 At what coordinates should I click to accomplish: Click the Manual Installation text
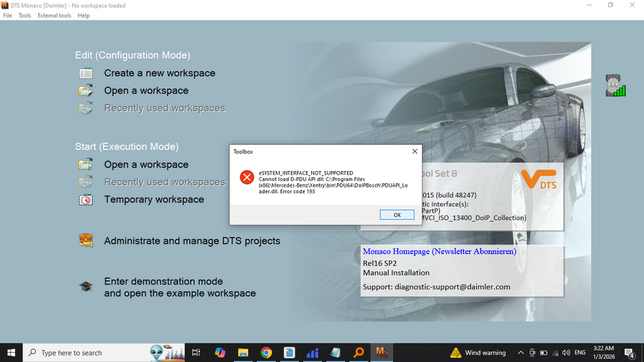(396, 273)
